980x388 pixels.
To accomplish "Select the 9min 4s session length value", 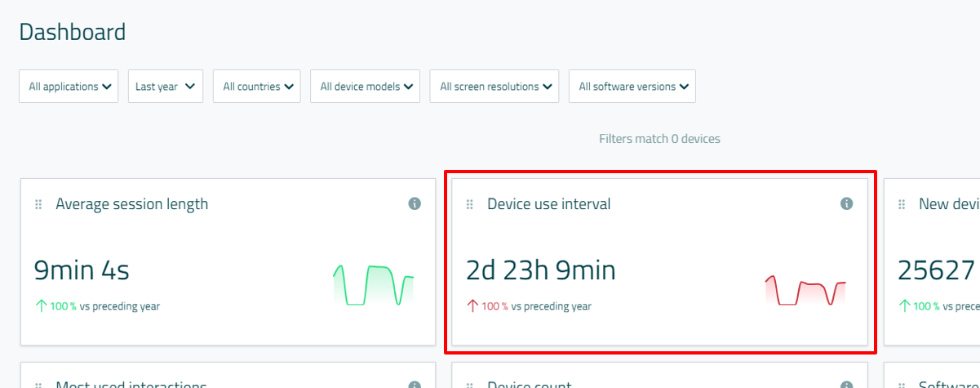I will click(82, 270).
